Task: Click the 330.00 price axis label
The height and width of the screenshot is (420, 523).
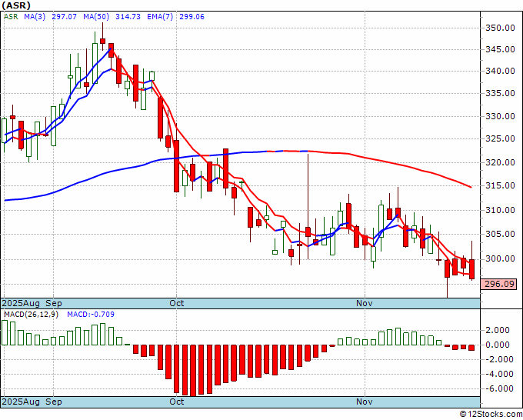Action: click(500, 116)
